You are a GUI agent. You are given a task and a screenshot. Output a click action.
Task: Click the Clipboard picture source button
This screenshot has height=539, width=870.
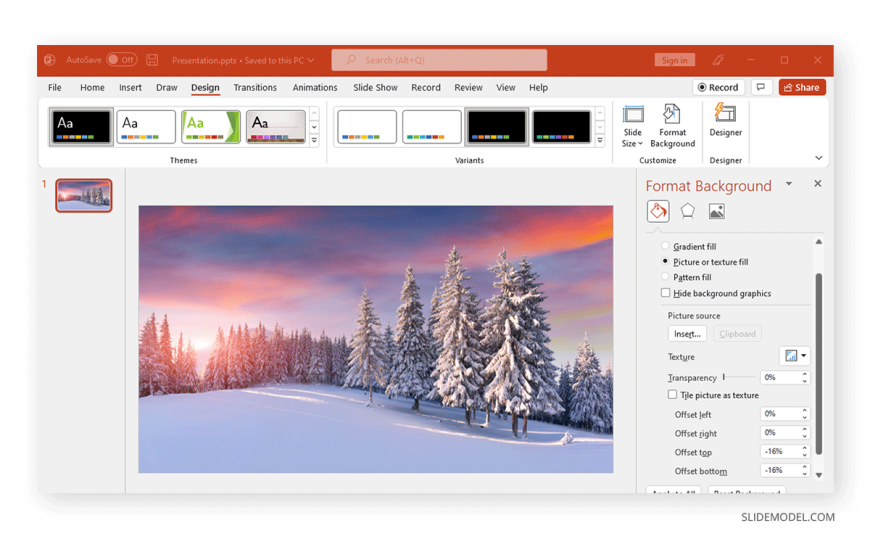coord(737,334)
